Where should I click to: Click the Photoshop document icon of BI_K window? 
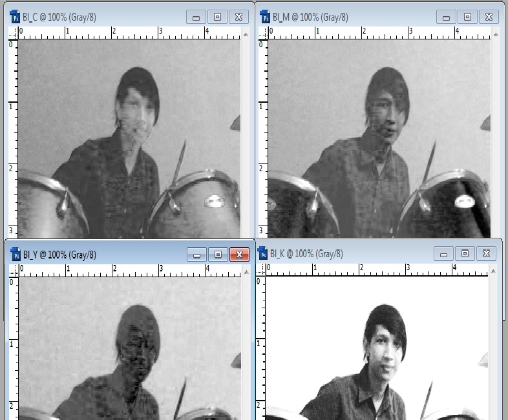262,253
